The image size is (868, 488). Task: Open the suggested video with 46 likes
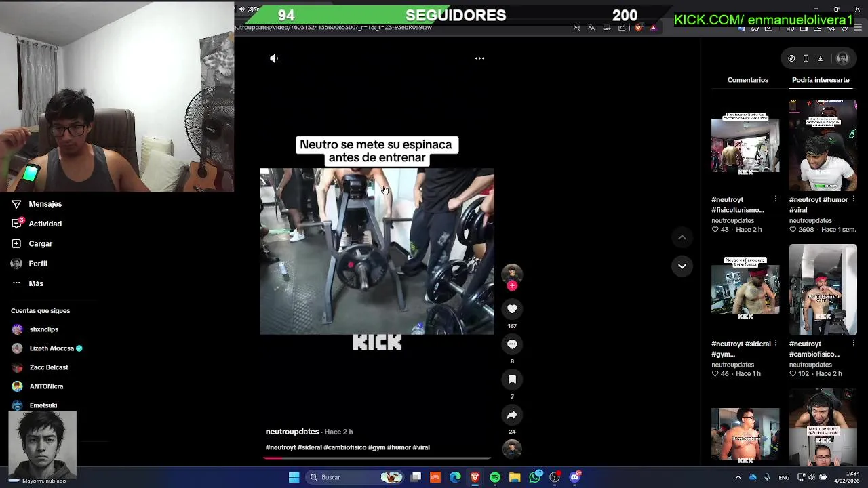[x=745, y=289]
